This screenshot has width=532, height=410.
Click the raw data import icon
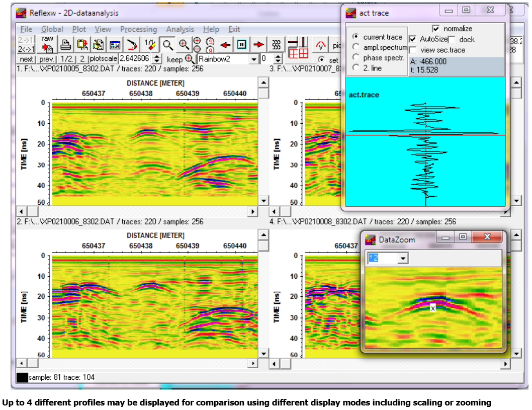(48, 44)
